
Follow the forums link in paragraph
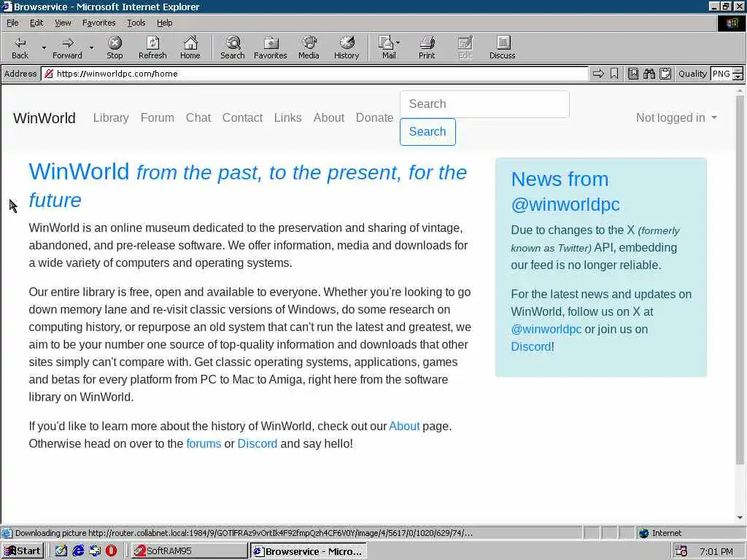204,444
